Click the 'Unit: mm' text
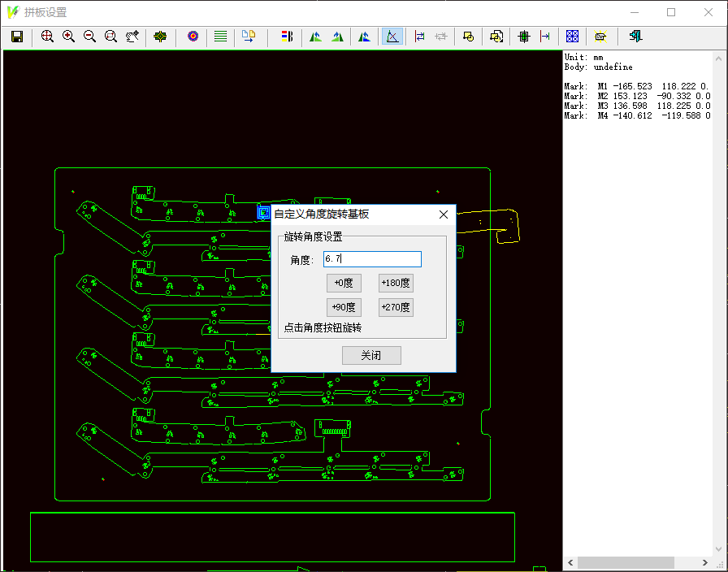Screen dimensions: 728x572 (583, 57)
